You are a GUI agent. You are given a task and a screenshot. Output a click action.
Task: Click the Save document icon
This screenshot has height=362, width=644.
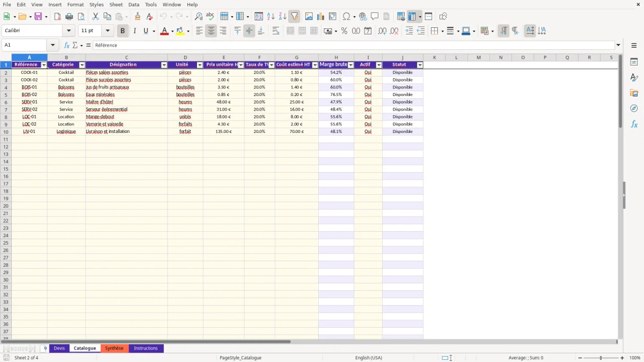point(38,17)
